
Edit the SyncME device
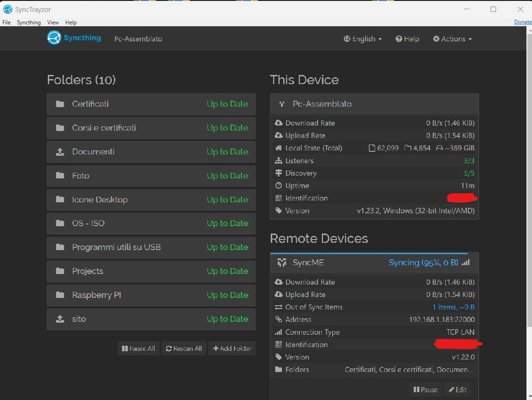pos(457,389)
